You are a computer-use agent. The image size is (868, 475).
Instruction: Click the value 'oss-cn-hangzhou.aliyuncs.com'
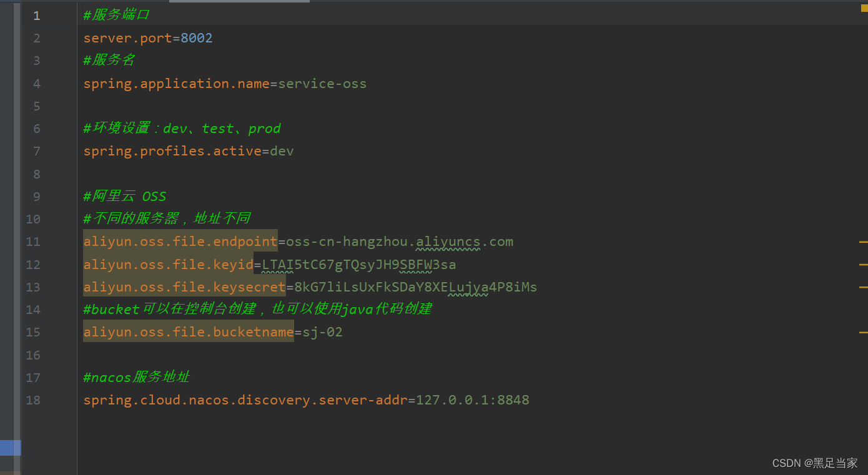400,242
